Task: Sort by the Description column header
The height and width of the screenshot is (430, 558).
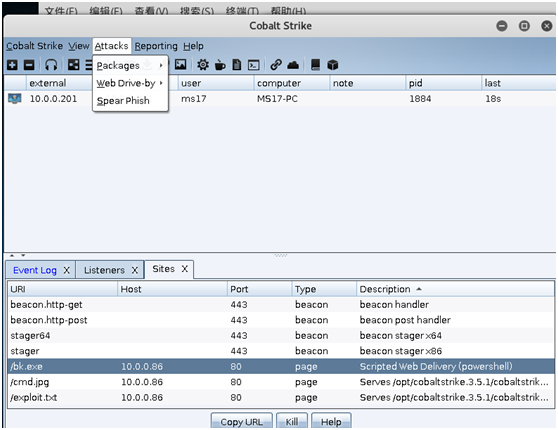Action: [456, 289]
